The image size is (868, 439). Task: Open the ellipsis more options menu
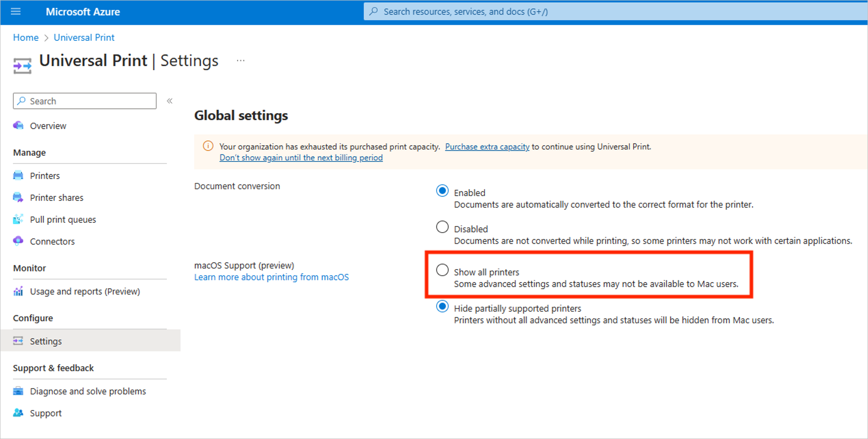[x=240, y=61]
